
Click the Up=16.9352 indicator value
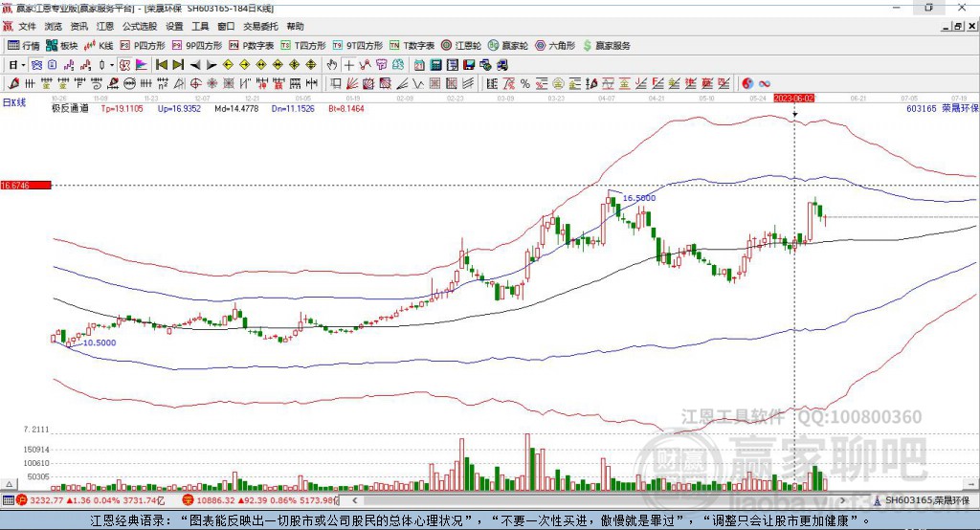point(179,109)
